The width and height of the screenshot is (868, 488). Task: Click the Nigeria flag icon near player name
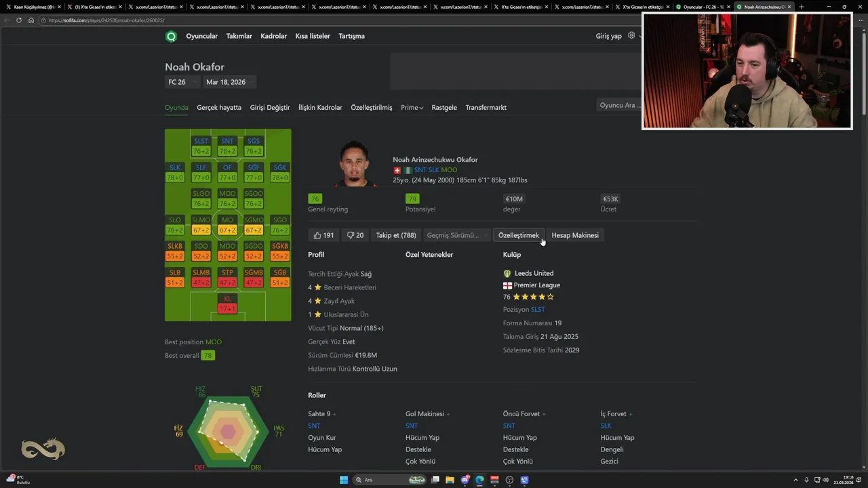coord(408,170)
